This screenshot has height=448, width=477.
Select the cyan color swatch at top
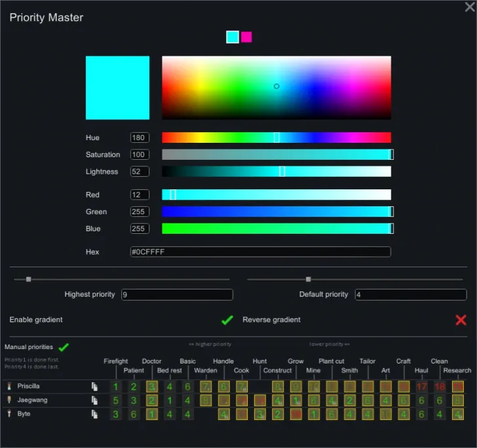[232, 37]
